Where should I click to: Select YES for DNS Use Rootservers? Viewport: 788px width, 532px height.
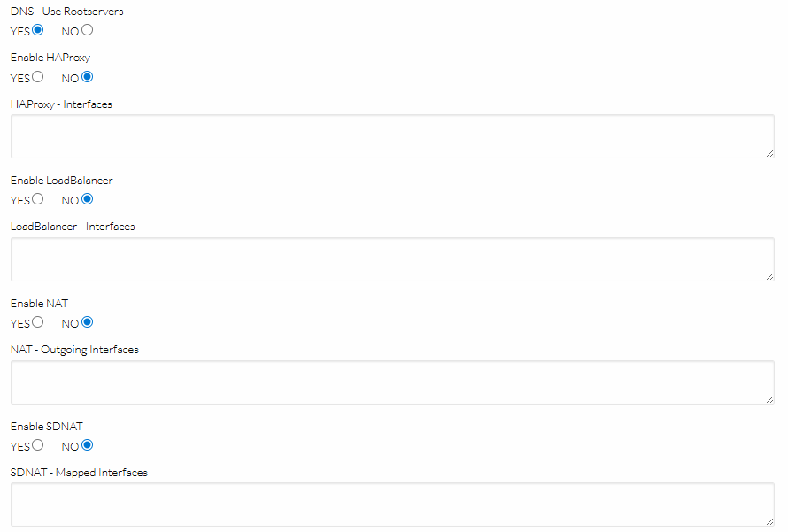tap(38, 30)
